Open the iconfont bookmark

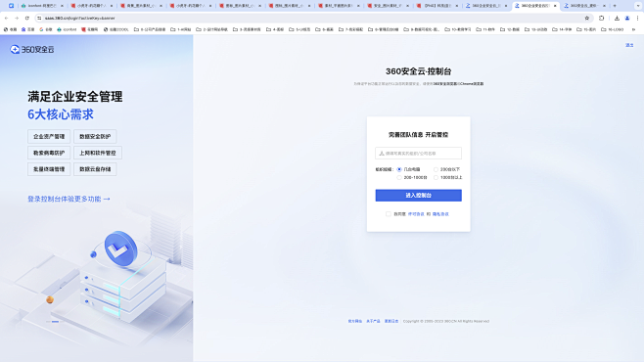(67, 29)
